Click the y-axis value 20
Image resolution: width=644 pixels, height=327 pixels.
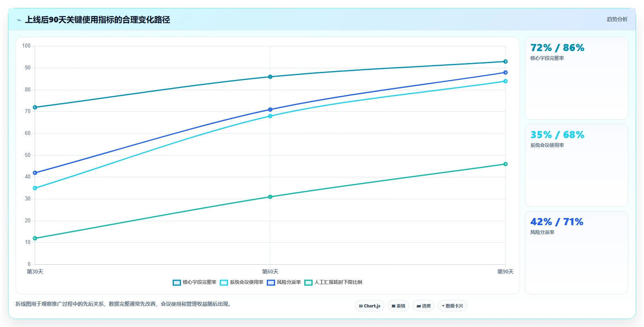click(x=28, y=221)
